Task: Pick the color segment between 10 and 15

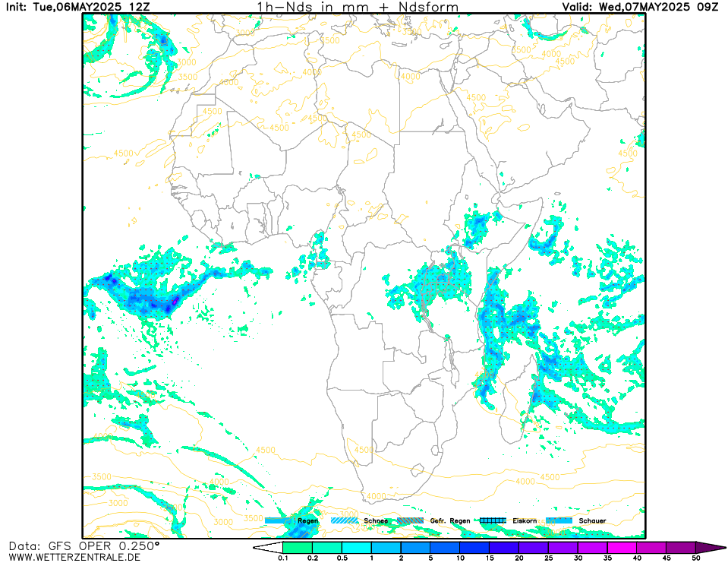Action: 474,548
